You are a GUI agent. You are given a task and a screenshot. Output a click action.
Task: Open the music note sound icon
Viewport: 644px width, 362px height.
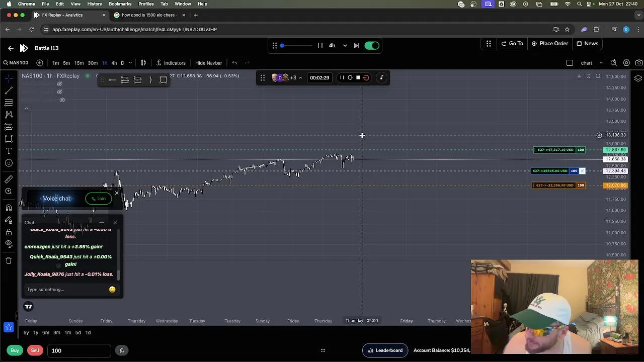pos(381,77)
